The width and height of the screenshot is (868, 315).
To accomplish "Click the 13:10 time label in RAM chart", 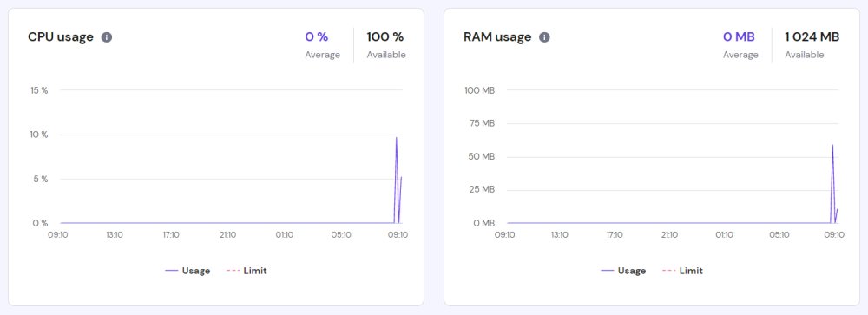I will tap(560, 234).
